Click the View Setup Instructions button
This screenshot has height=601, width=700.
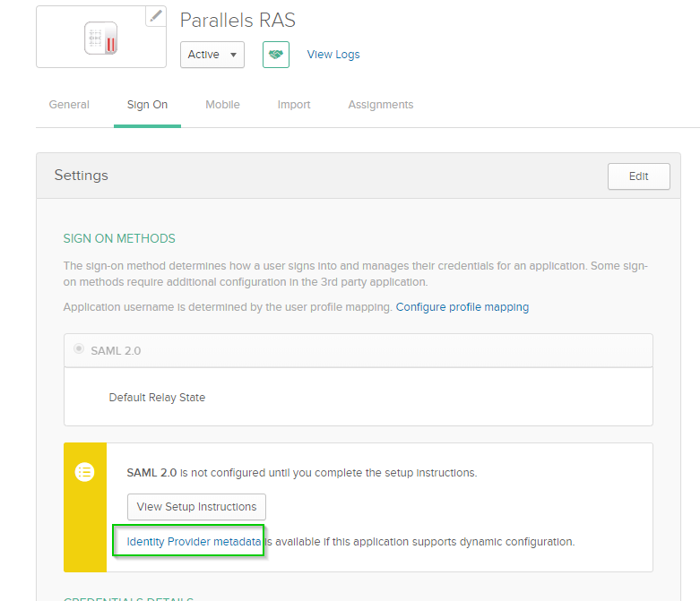point(197,507)
